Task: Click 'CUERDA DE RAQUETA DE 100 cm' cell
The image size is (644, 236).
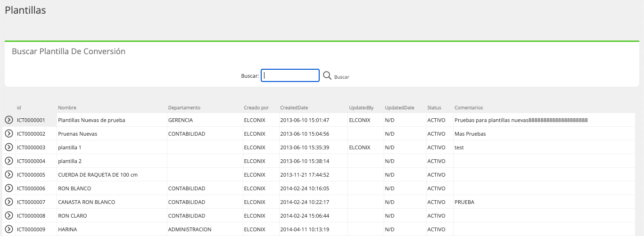Action: (112, 175)
